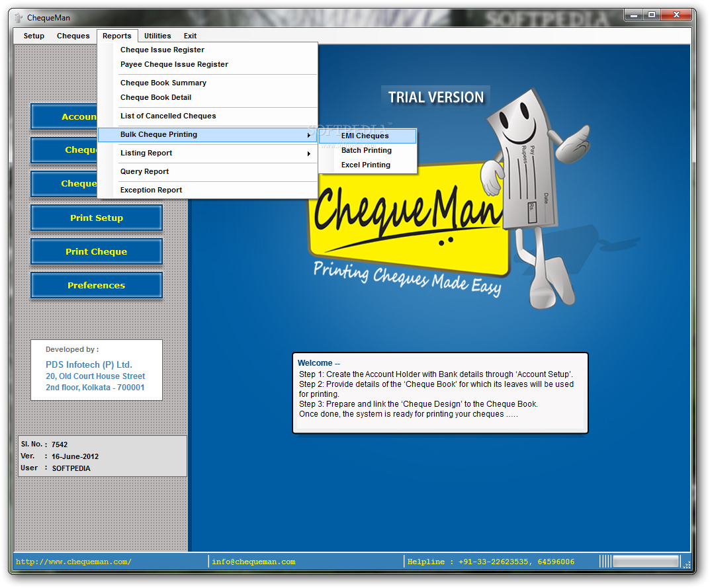Click the partially hidden Account button
This screenshot has height=588, width=710.
(x=64, y=117)
